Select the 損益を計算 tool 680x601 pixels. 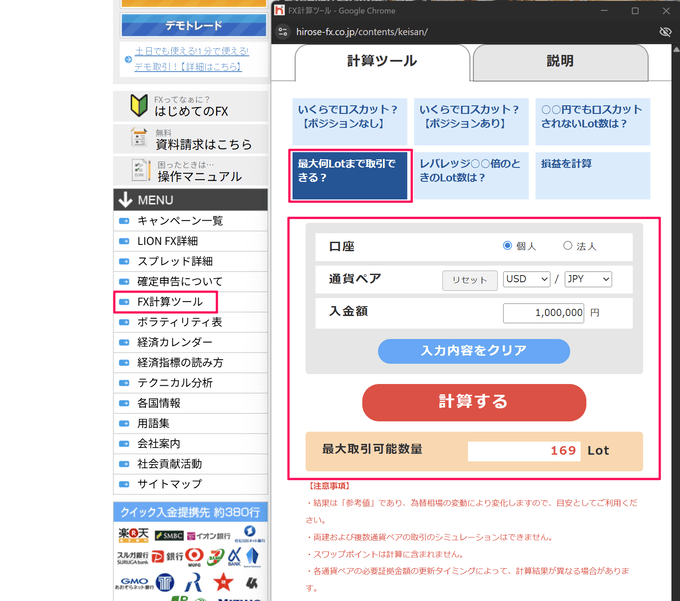coord(592,176)
